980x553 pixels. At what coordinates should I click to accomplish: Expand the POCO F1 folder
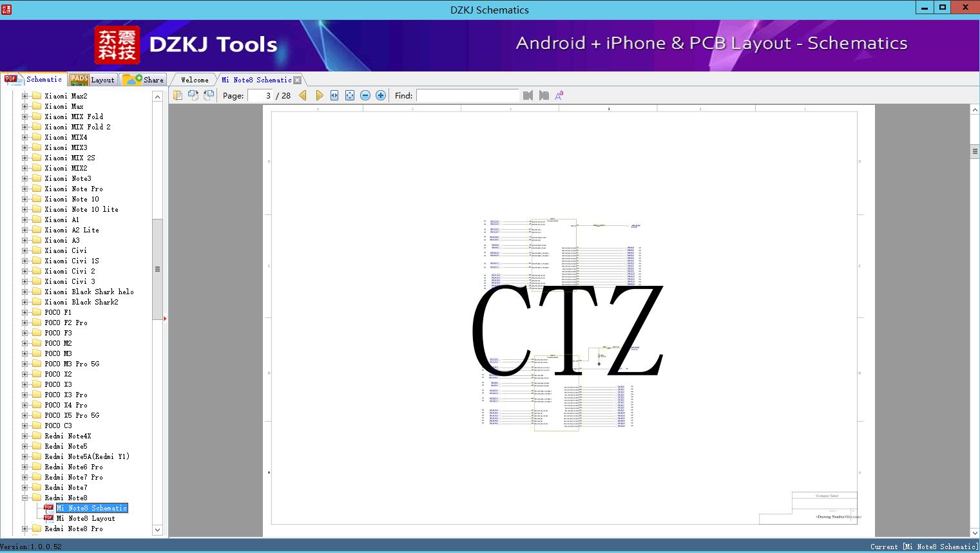click(25, 312)
